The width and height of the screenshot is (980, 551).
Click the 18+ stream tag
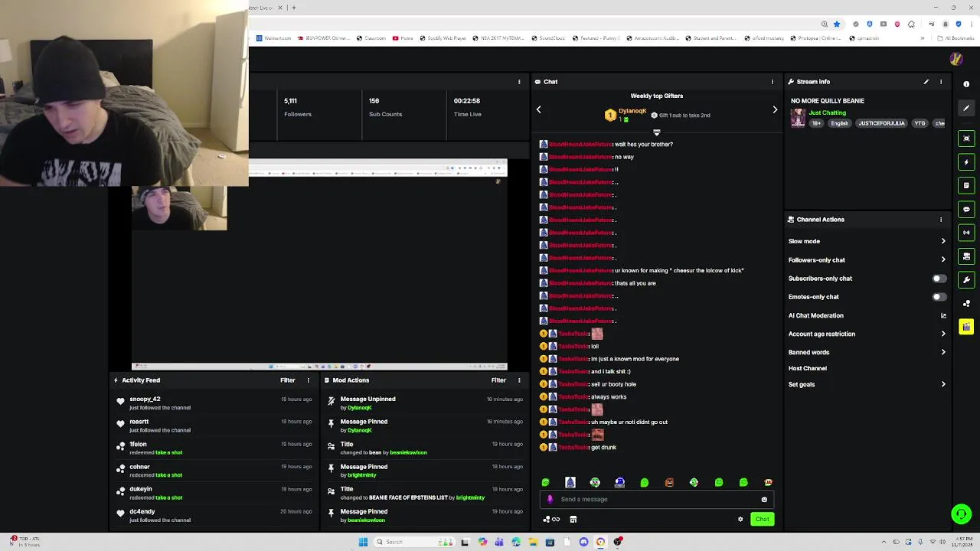coord(816,123)
